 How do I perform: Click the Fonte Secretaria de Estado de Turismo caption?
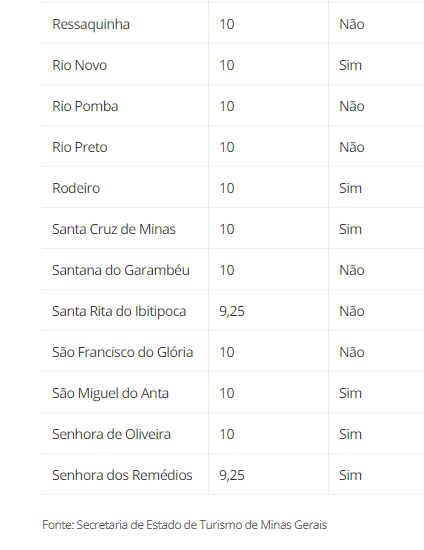[184, 525]
